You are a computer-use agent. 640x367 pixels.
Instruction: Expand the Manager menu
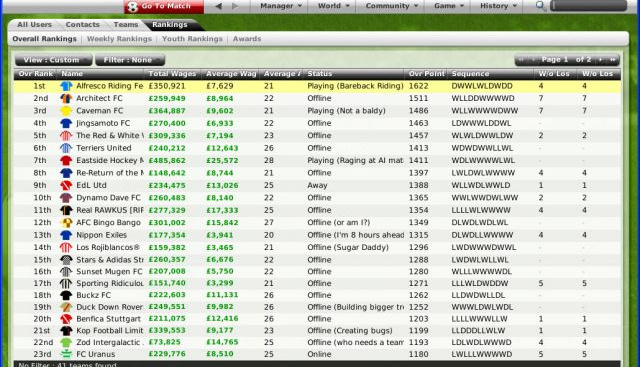point(281,6)
